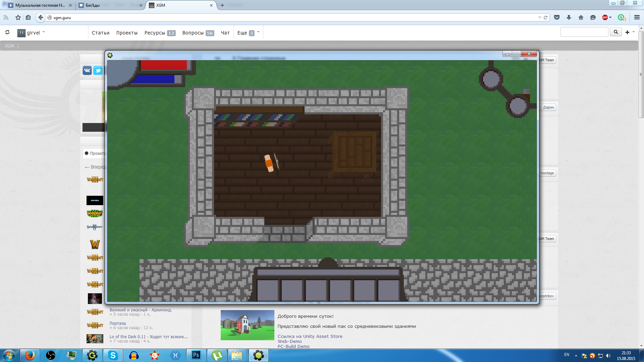
Task: Expand the Adblock Plus dropdown arrow
Action: (x=610, y=17)
